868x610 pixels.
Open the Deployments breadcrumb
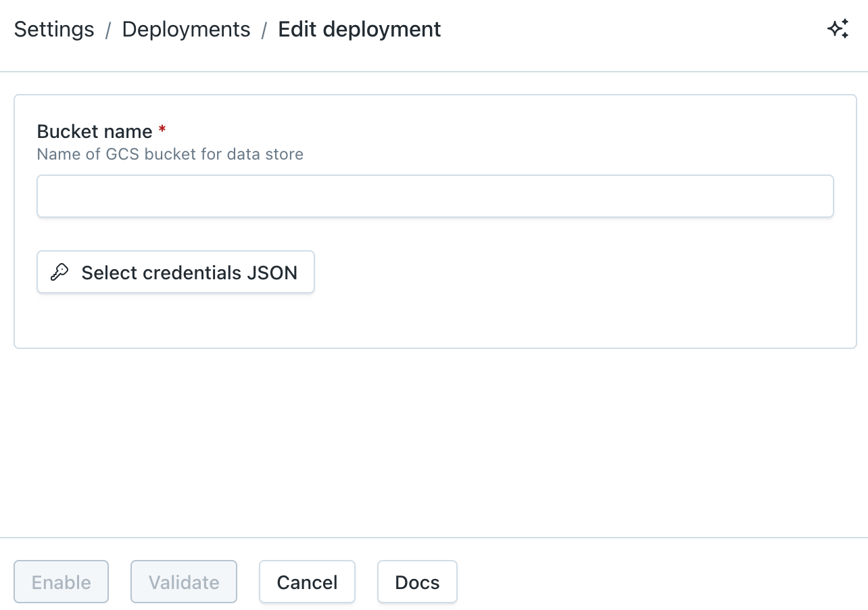click(186, 30)
